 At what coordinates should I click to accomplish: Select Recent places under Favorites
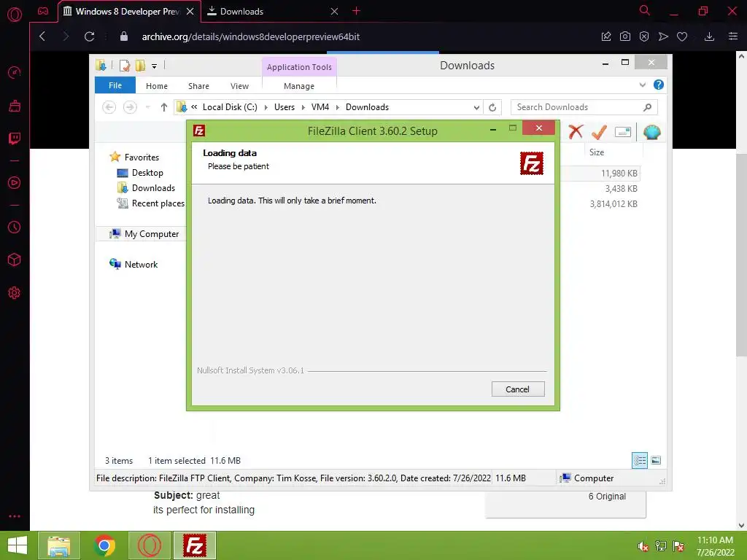coord(158,203)
